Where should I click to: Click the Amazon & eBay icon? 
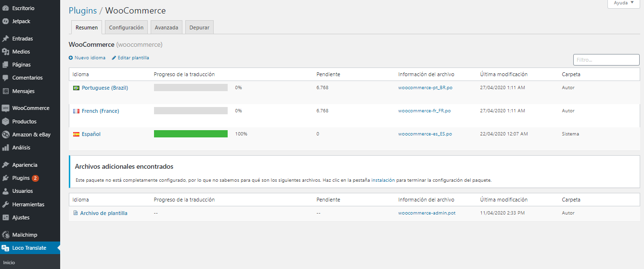click(6, 135)
